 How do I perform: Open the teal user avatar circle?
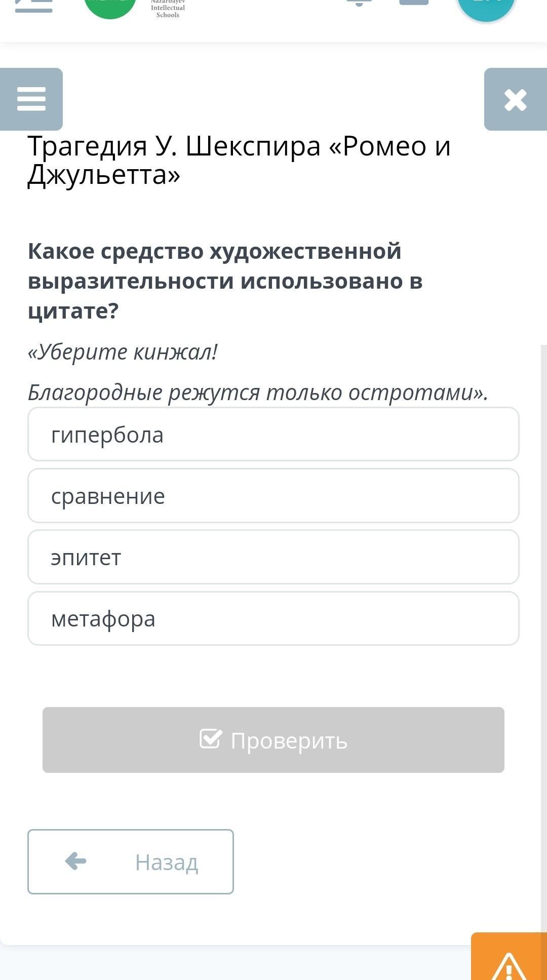[486, 7]
